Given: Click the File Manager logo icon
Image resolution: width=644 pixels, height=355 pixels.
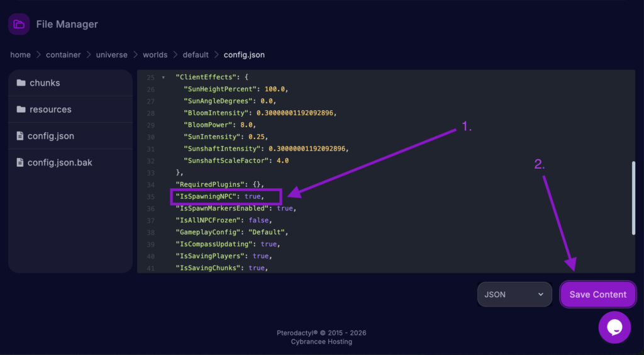Looking at the screenshot, I should (x=19, y=25).
